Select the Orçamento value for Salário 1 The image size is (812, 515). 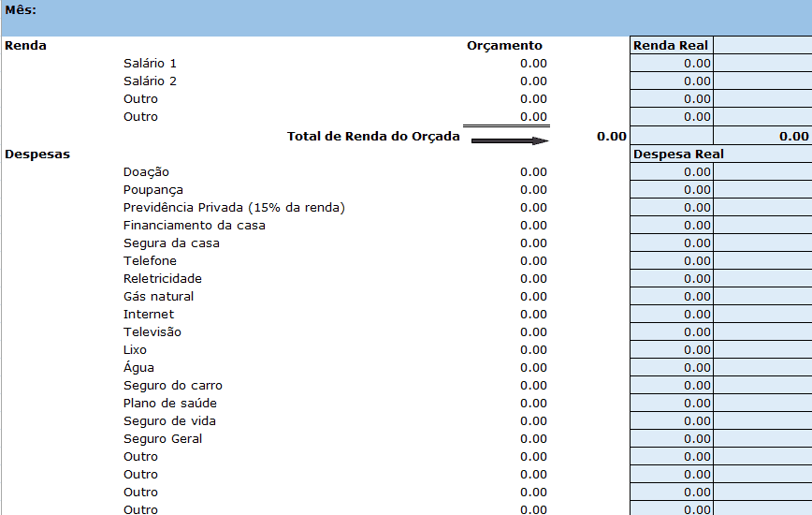(533, 64)
